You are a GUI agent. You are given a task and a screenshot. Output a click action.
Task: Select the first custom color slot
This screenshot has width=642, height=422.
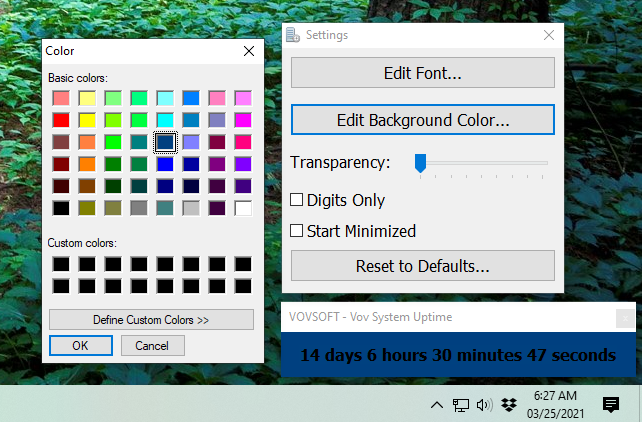pos(61,264)
